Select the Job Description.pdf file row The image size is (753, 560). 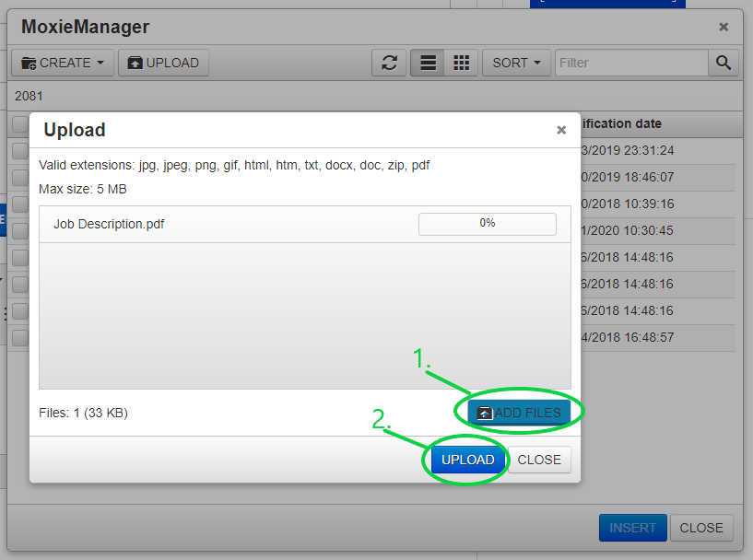(x=305, y=224)
